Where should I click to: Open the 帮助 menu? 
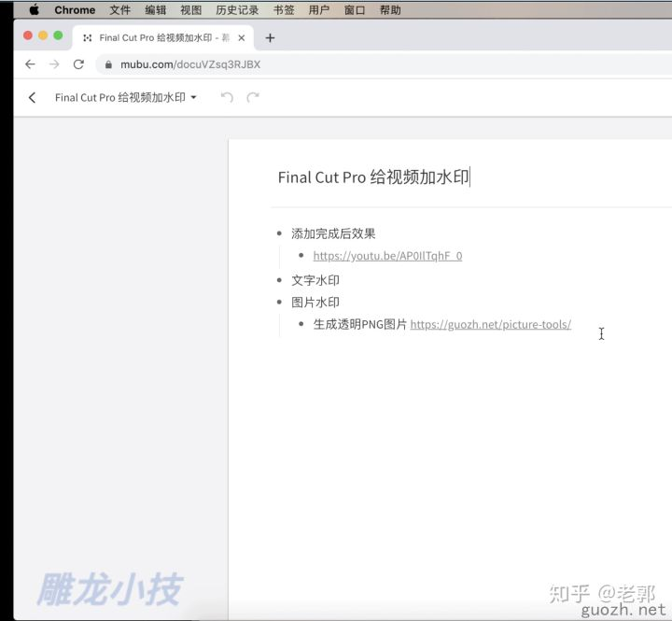click(x=390, y=10)
